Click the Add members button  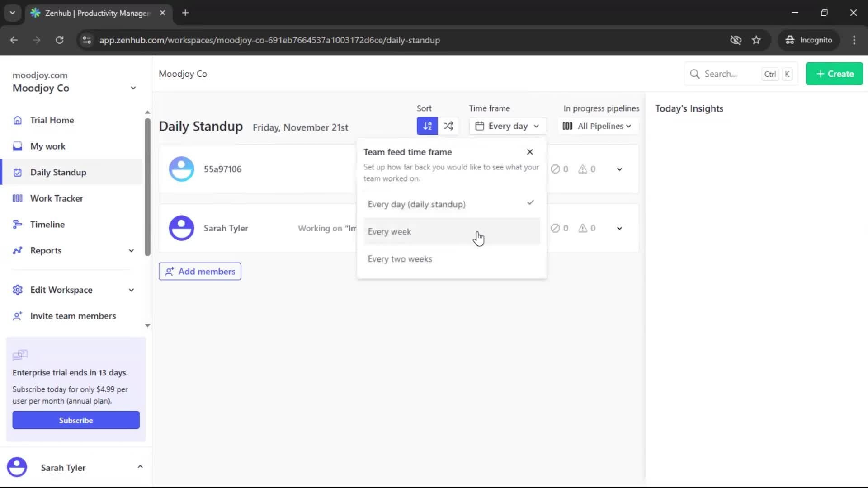pos(200,271)
